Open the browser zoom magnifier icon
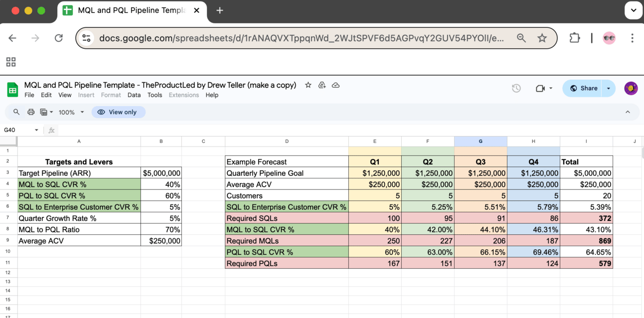Viewport: 644px width, 318px height. 521,38
